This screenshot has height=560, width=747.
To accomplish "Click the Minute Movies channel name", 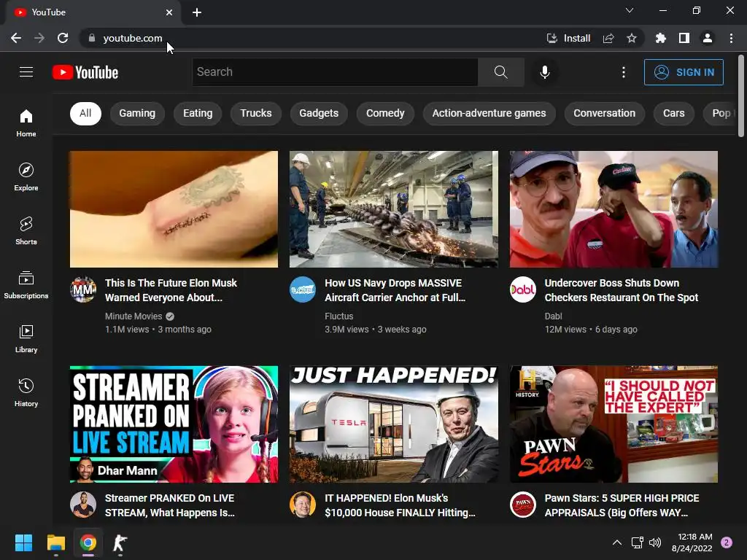I will pyautogui.click(x=133, y=316).
